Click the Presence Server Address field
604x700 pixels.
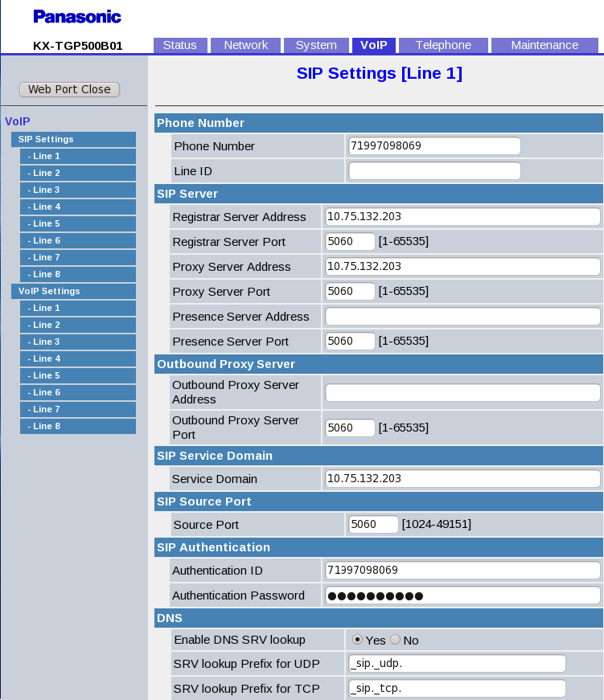click(462, 317)
